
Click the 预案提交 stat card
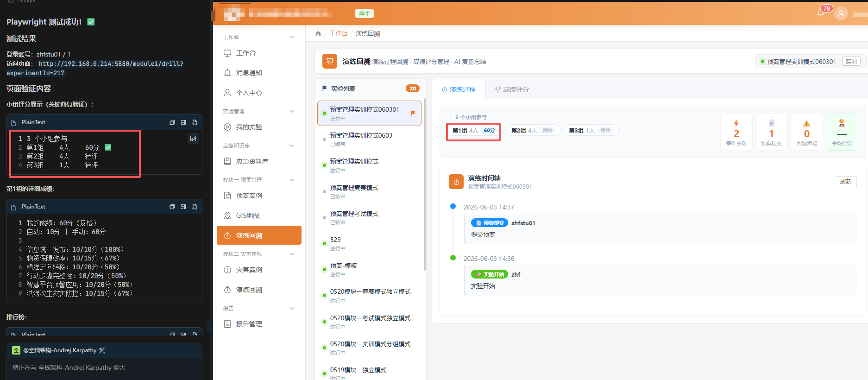tap(772, 132)
